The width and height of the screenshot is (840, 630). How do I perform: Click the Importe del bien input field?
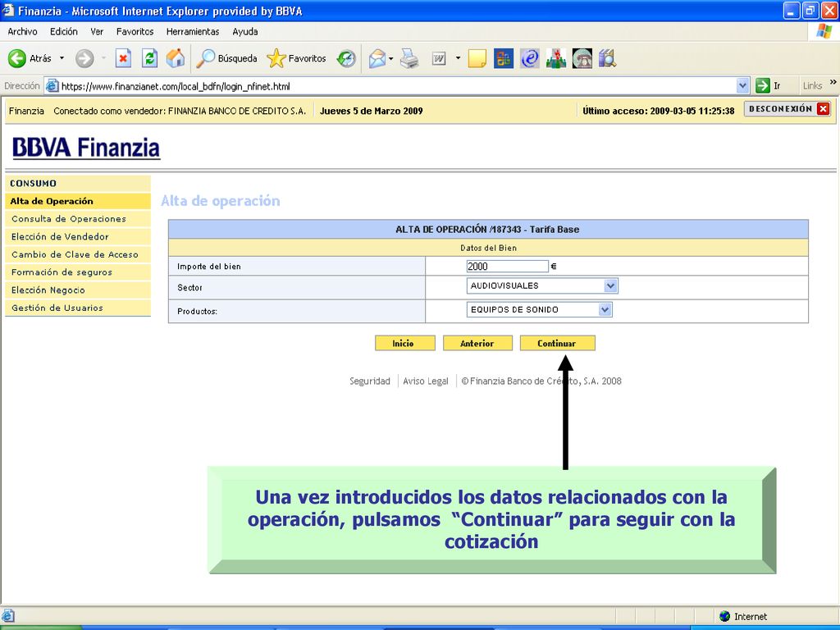click(x=507, y=267)
